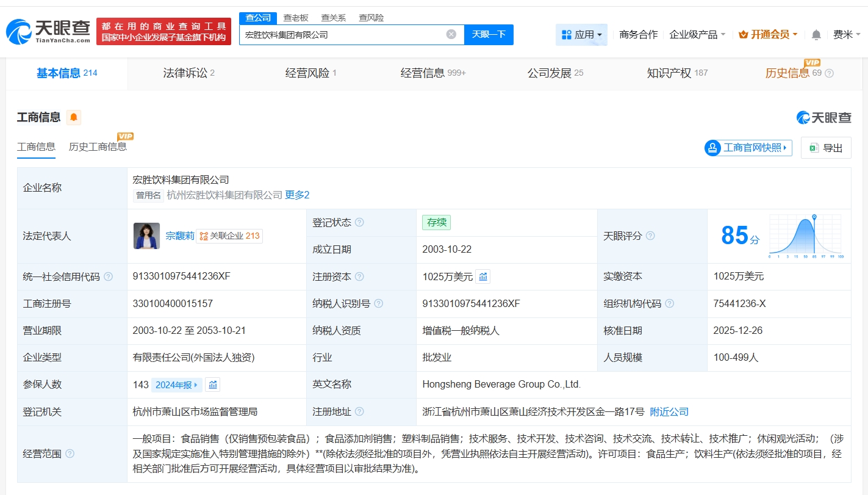The width and height of the screenshot is (868, 495).
Task: Open the 应用 dropdown
Action: point(581,35)
